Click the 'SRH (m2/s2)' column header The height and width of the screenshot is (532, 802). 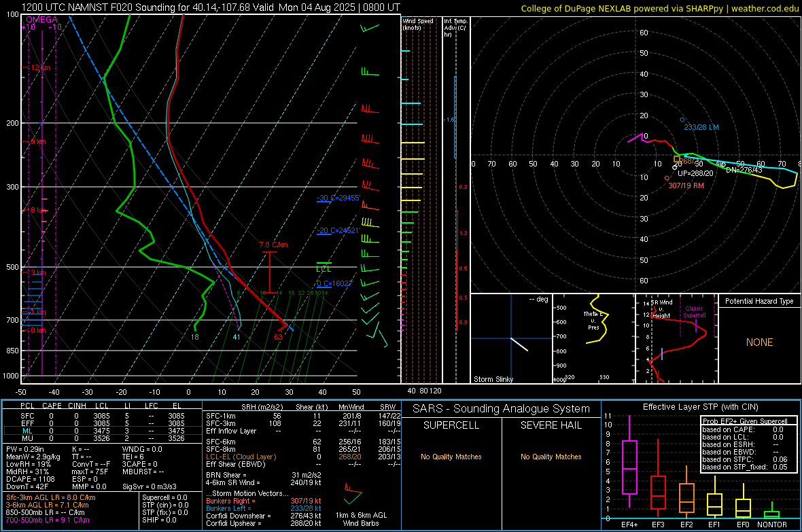[262, 407]
